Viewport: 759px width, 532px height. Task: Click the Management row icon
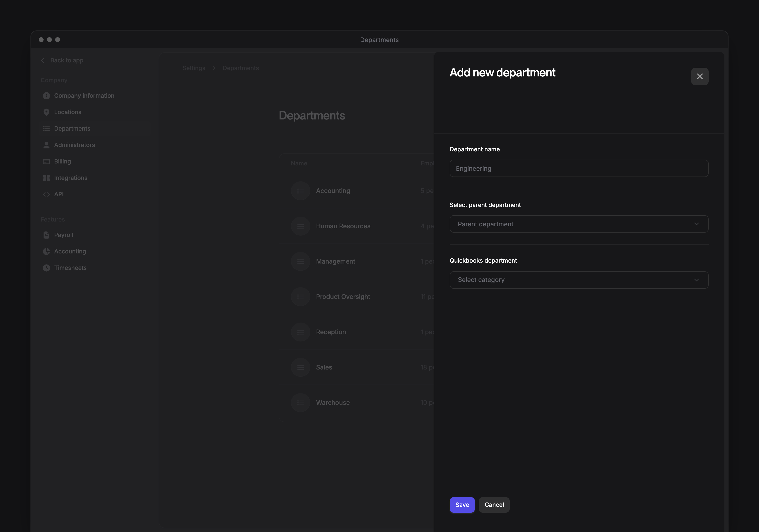point(300,262)
